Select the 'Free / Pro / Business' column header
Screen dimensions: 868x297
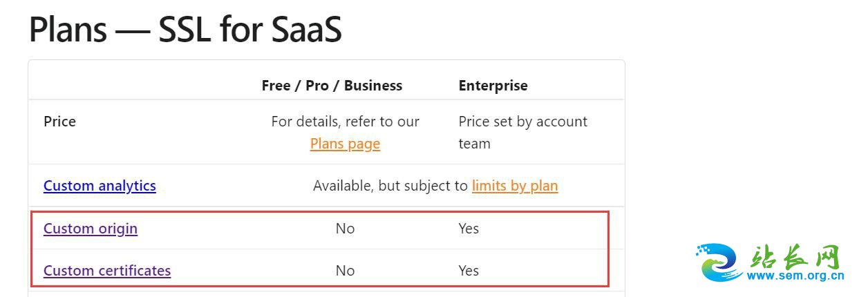332,86
